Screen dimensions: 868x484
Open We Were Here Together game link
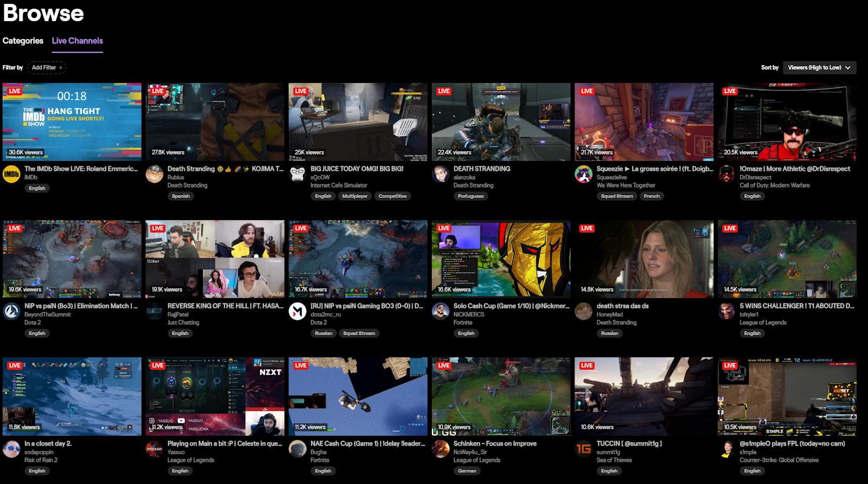[x=626, y=185]
